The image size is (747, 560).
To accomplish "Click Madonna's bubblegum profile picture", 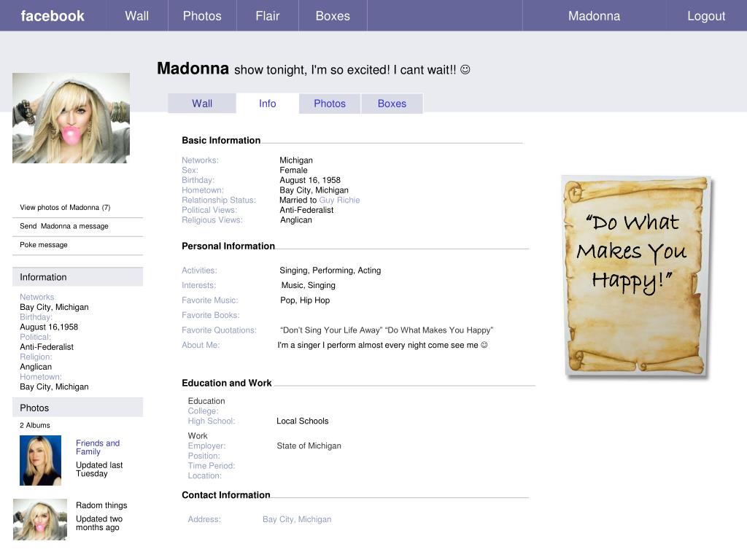I will click(71, 118).
